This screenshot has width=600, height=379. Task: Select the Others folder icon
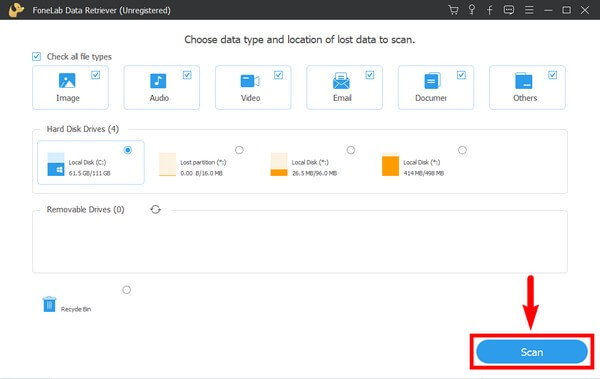[524, 81]
